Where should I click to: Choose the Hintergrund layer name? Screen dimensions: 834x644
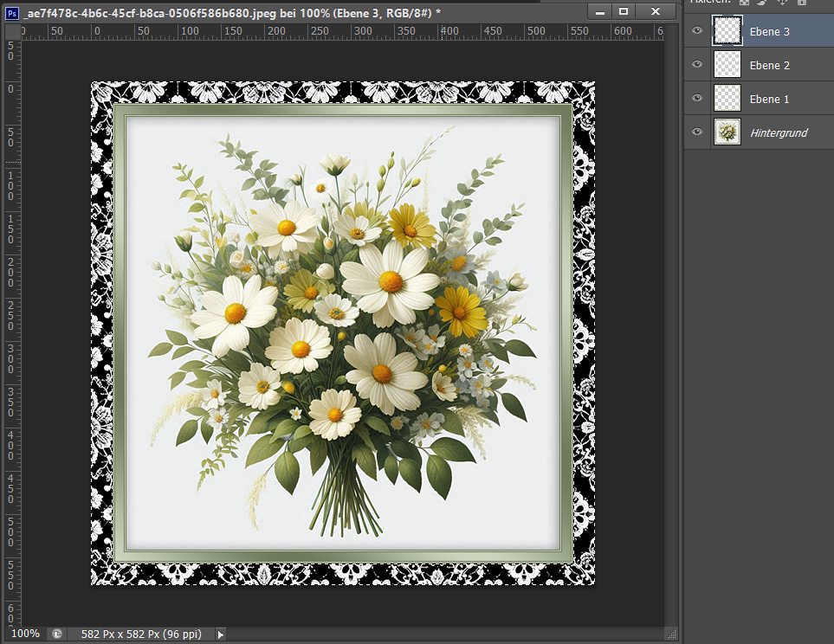coord(779,133)
